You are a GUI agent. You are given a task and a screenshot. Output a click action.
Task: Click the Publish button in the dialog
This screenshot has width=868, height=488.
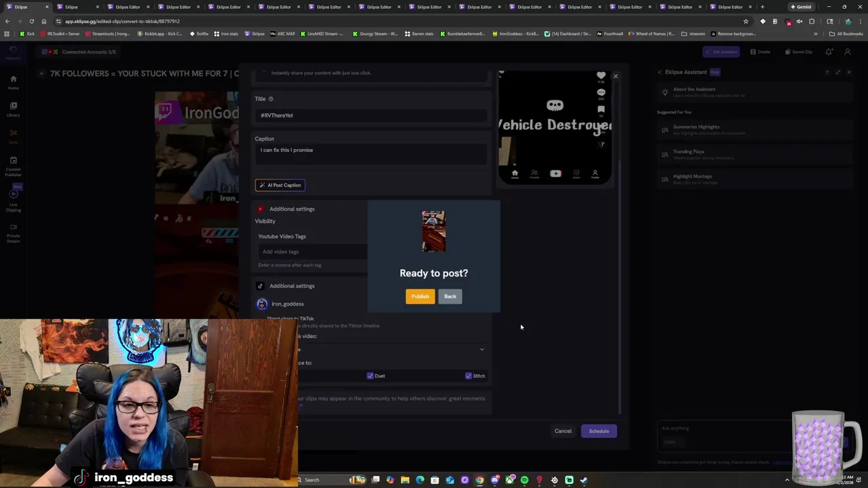(x=420, y=296)
